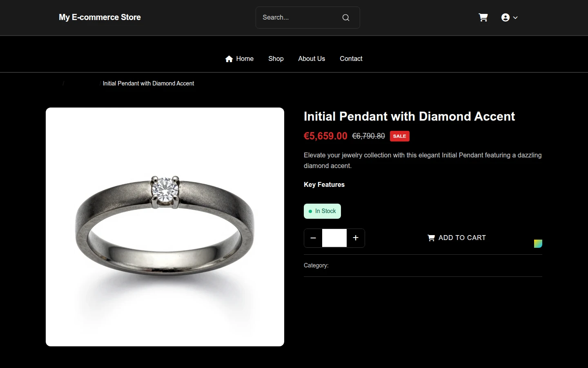Click the ADD TO CART button
The image size is (588, 368).
pos(457,238)
